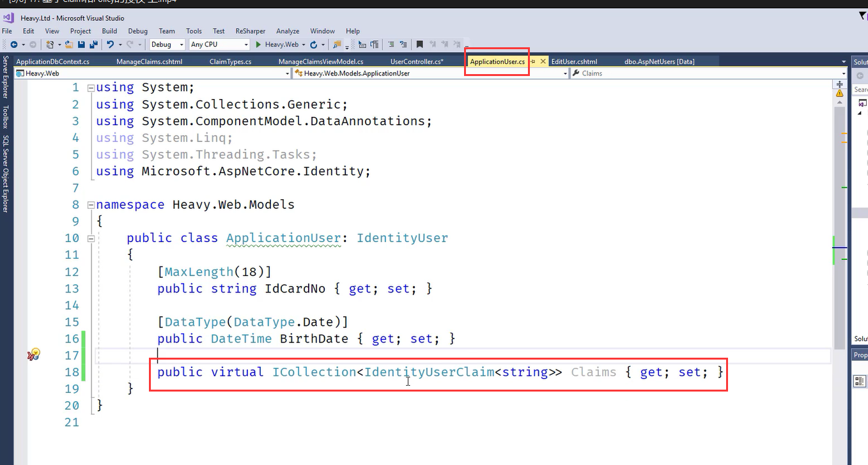
Task: Click the Redo arrow icon
Action: [x=130, y=45]
